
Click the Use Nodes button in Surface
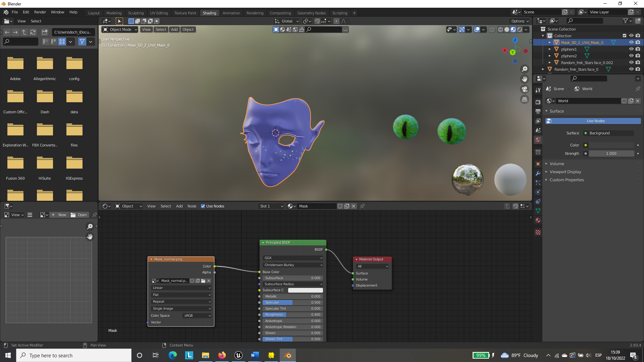pyautogui.click(x=596, y=121)
